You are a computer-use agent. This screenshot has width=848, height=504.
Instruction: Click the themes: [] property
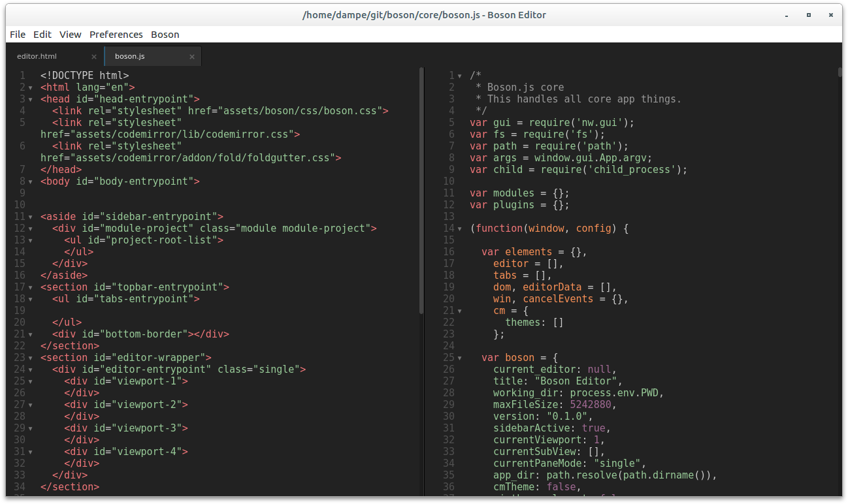click(534, 323)
